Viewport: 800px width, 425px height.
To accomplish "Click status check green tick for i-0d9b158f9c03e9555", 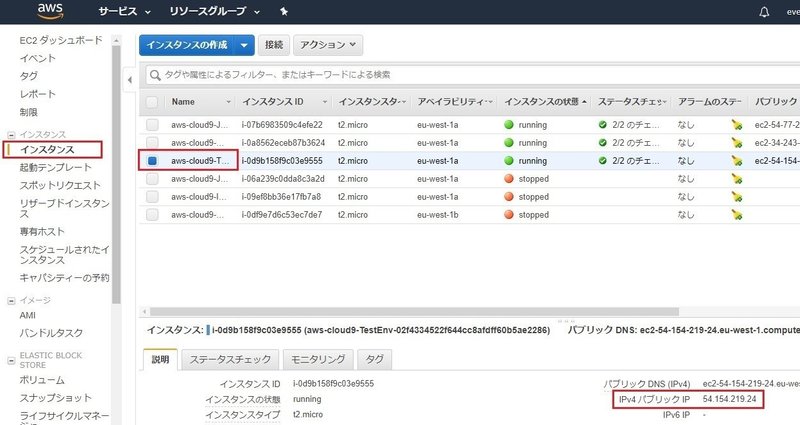I will tap(603, 161).
